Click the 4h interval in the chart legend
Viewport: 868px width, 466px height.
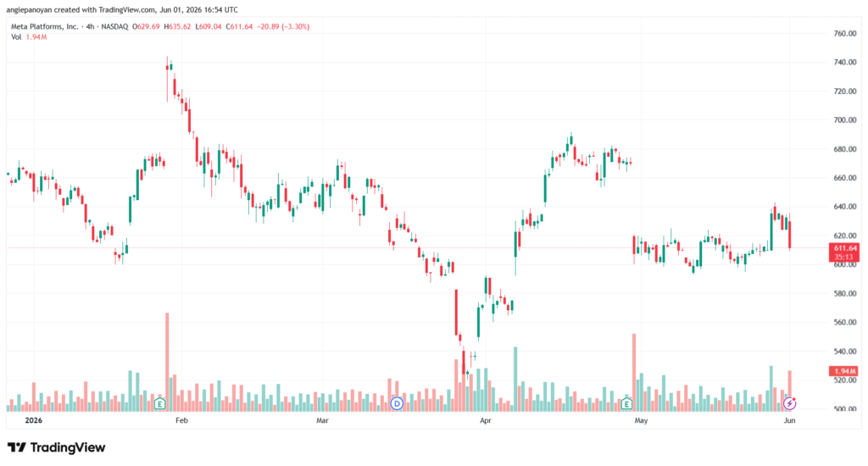click(x=90, y=26)
